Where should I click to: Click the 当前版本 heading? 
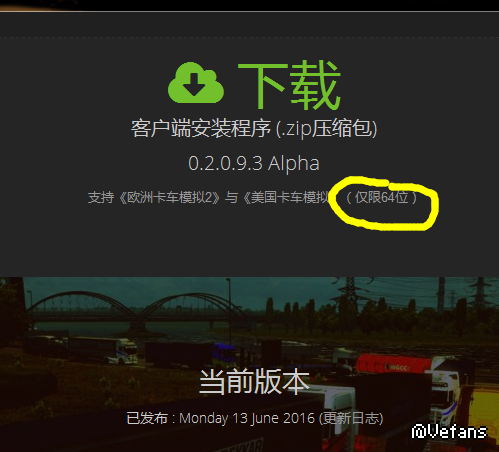coord(254,382)
